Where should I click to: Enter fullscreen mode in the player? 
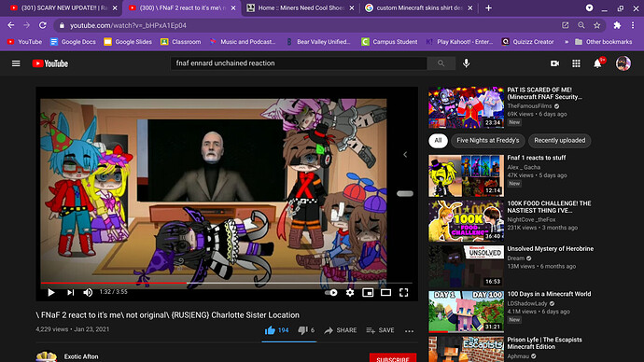tap(404, 292)
